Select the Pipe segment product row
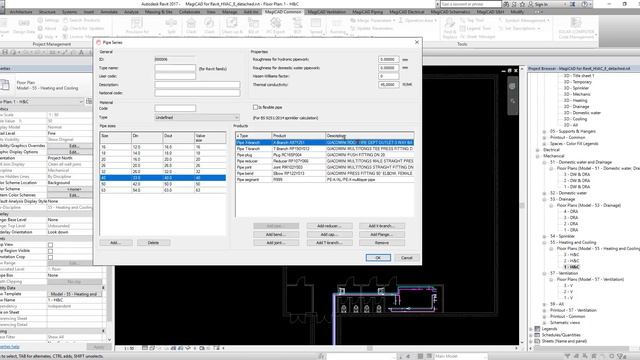The width and height of the screenshot is (640, 360). [x=325, y=180]
